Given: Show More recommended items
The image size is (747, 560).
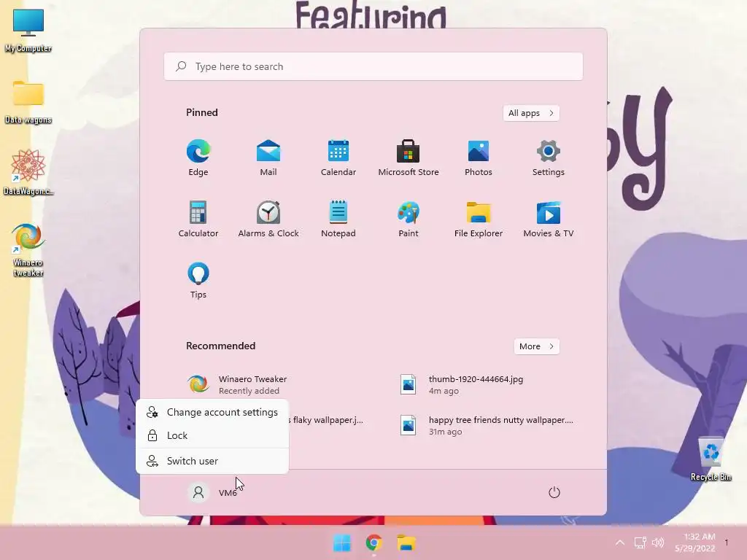Looking at the screenshot, I should (536, 346).
